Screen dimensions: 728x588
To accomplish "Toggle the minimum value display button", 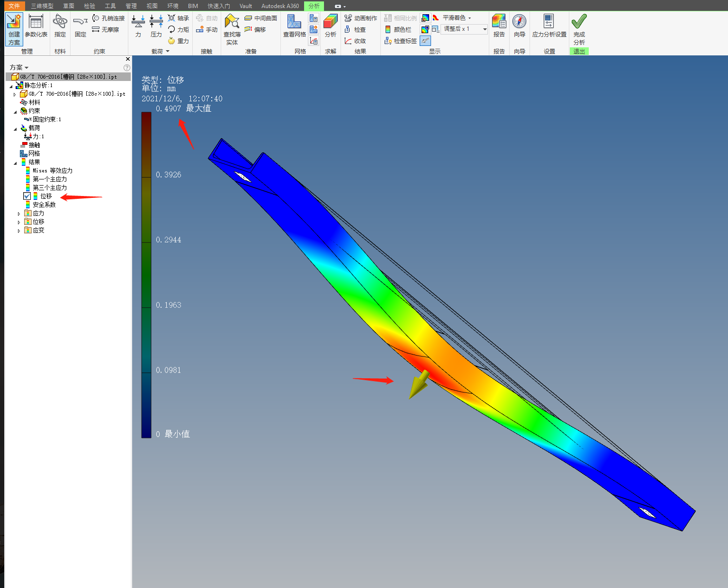I will click(425, 29).
